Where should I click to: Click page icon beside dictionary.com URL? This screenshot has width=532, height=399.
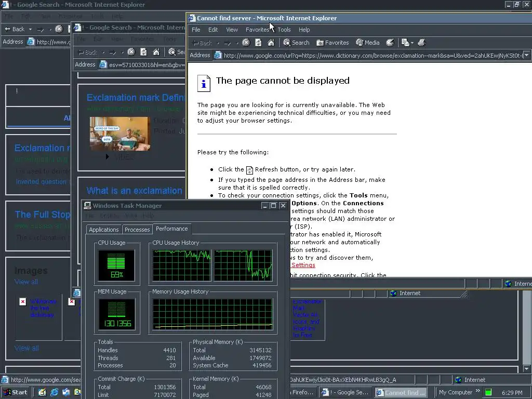(x=218, y=55)
